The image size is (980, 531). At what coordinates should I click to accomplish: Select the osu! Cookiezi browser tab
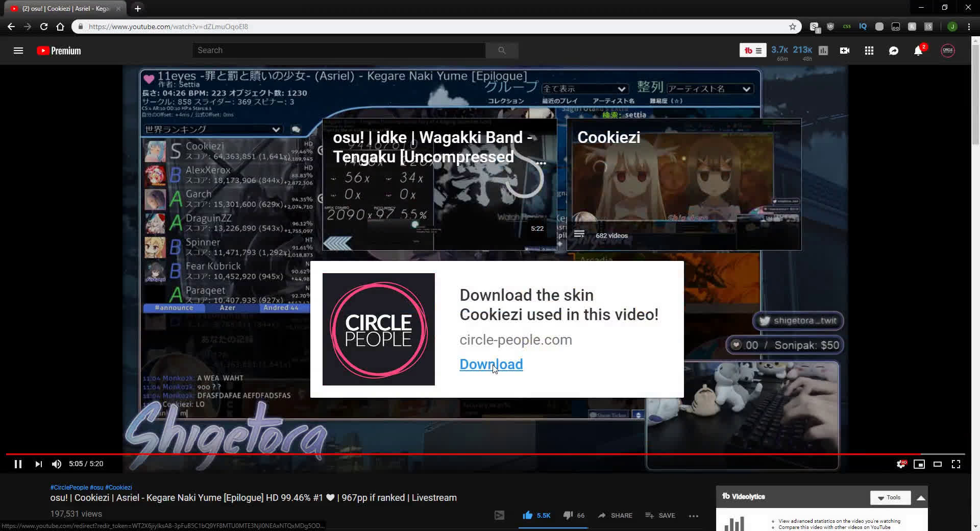coord(65,9)
